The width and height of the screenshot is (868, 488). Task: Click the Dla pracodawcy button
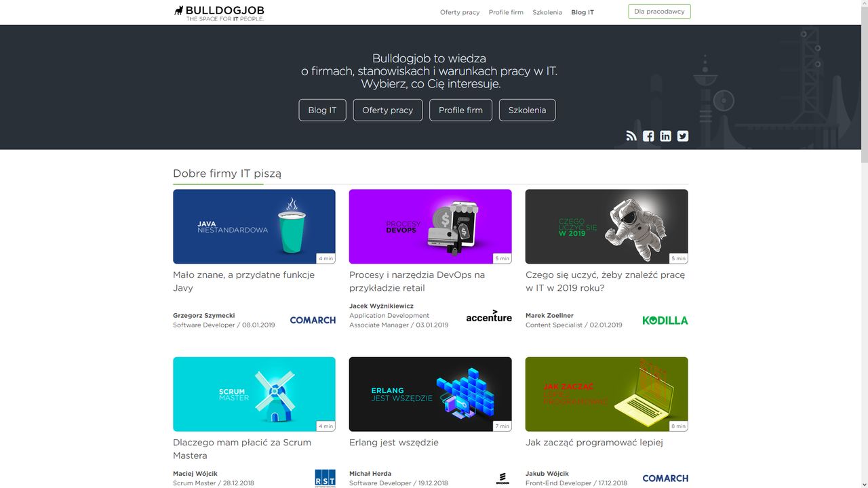pos(659,12)
